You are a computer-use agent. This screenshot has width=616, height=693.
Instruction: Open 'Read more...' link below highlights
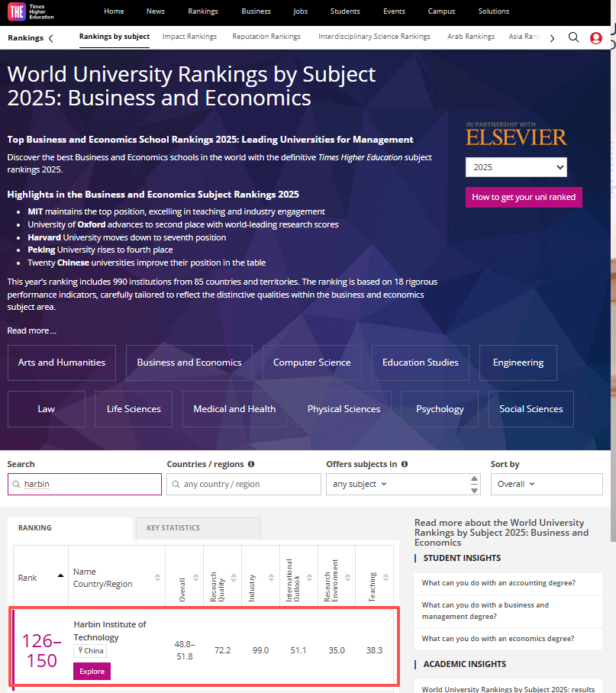31,330
